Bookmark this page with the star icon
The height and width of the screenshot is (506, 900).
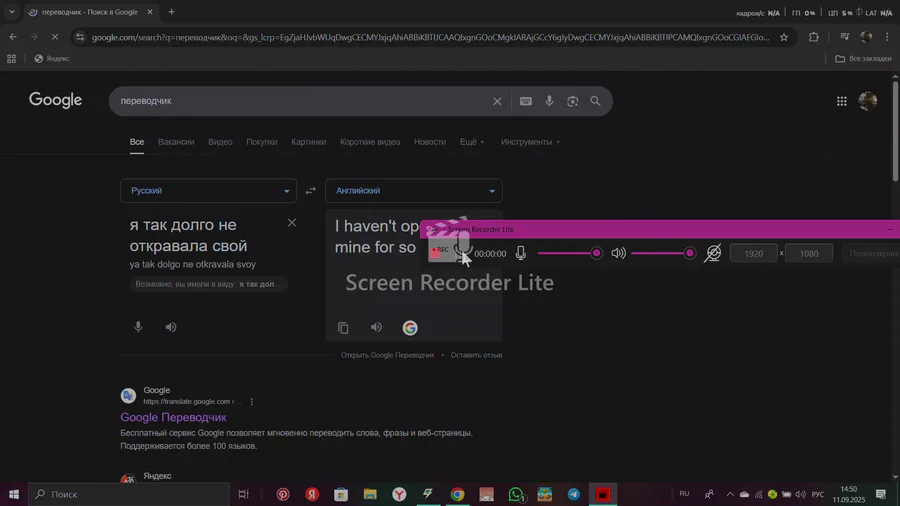pos(783,37)
